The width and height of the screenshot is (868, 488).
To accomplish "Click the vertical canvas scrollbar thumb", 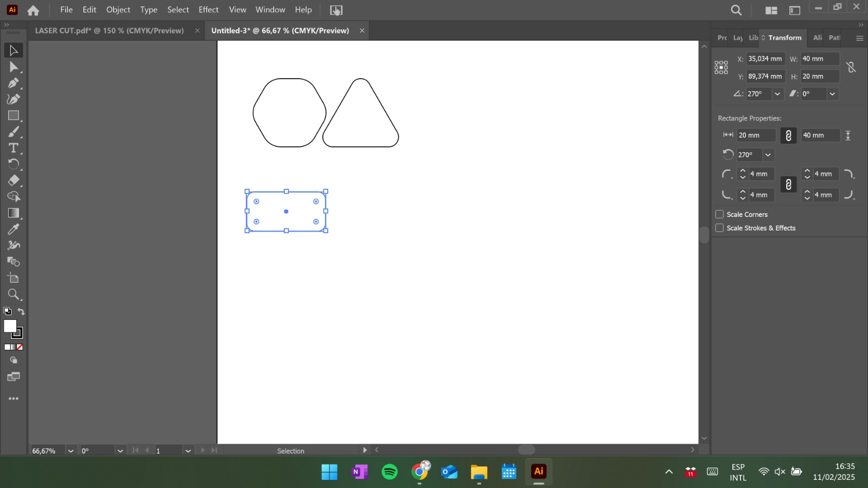I will click(704, 235).
